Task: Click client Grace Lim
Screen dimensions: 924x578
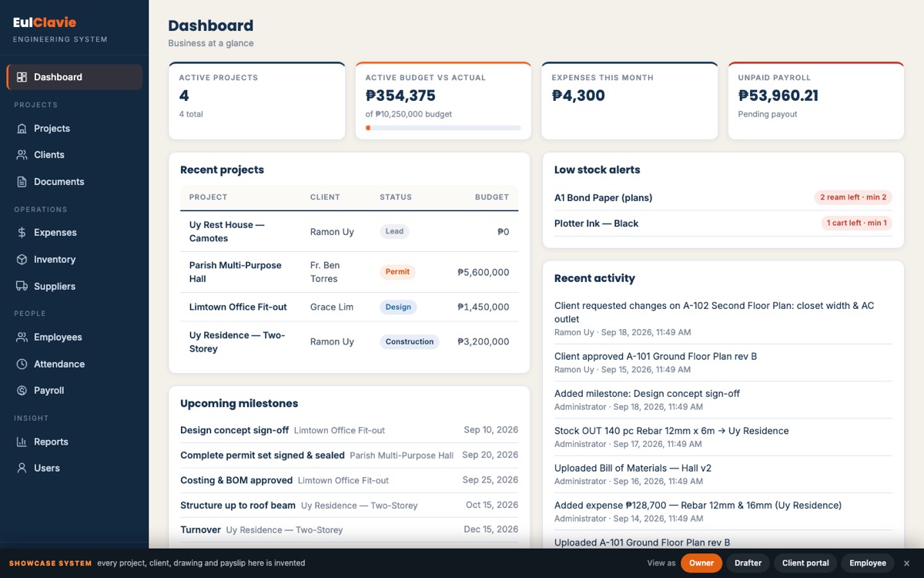Action: 332,307
